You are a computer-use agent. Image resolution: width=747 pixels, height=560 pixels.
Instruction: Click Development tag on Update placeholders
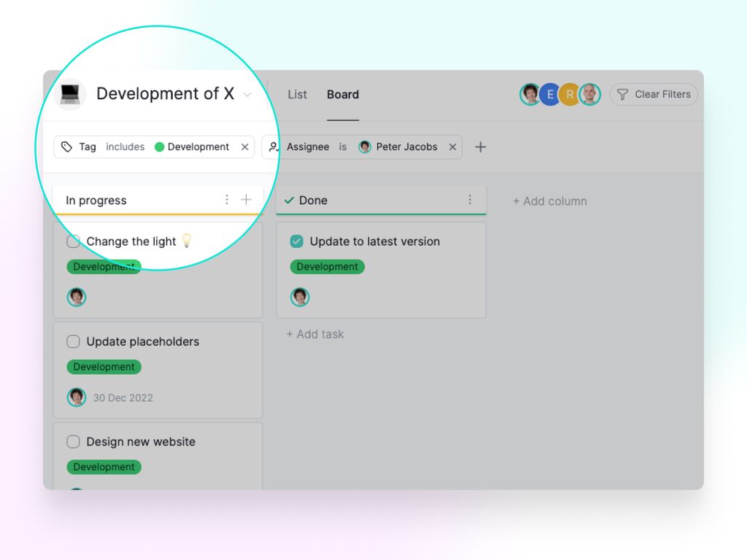tap(104, 367)
